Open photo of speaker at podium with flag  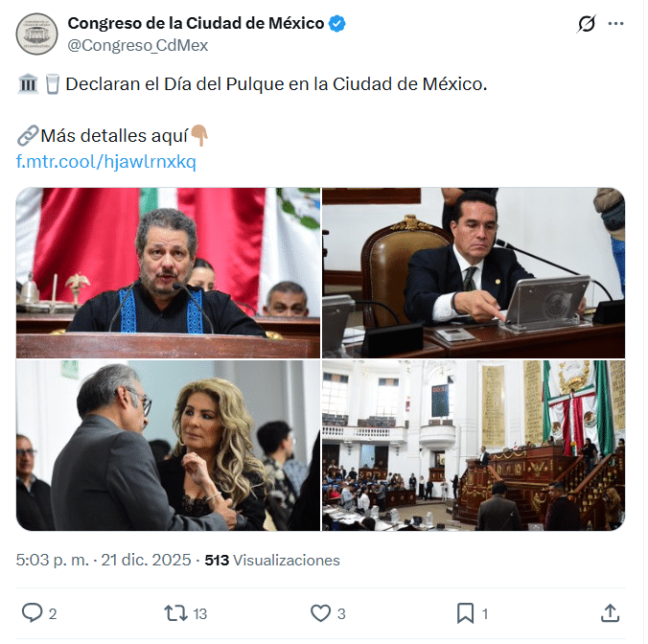coord(168,273)
